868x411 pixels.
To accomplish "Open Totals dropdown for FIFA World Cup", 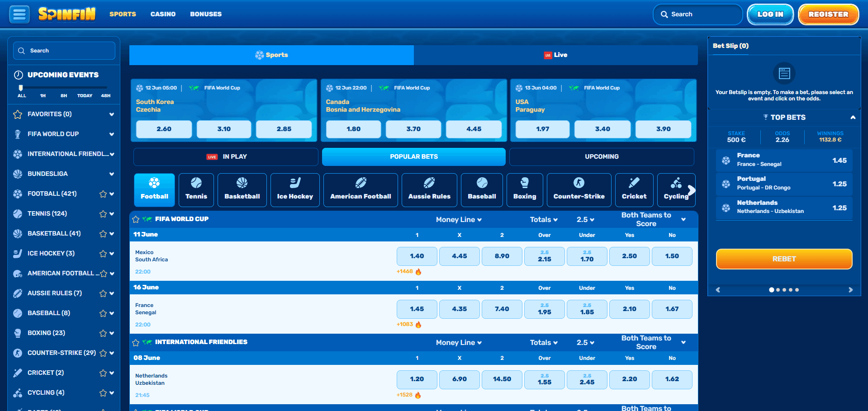I will 544,220.
